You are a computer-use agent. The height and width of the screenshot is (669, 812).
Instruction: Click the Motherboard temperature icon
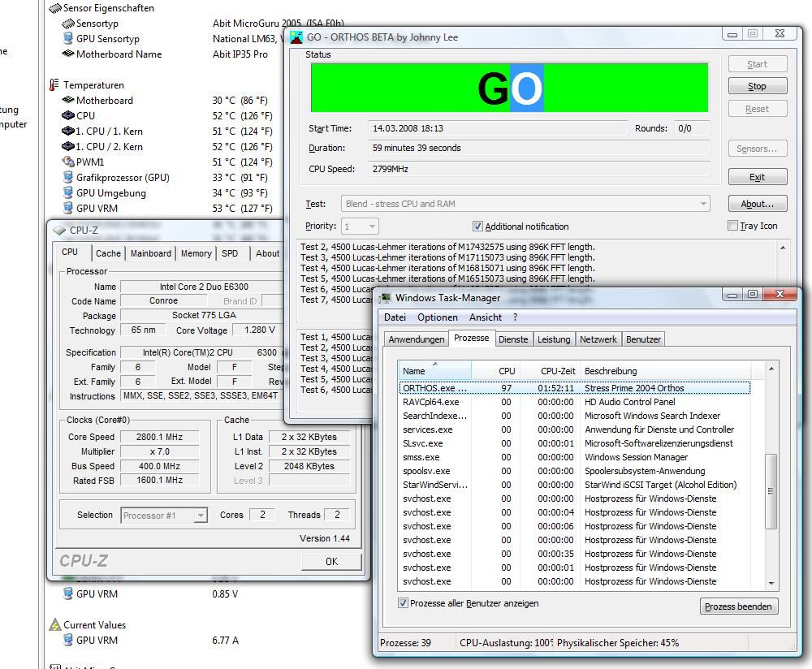pyautogui.click(x=68, y=99)
